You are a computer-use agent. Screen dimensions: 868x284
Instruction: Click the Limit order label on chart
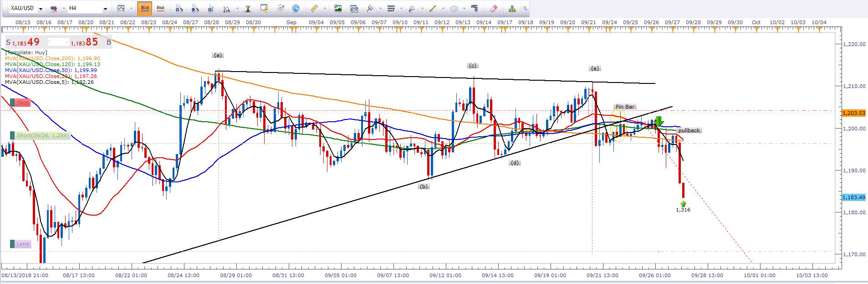(x=23, y=244)
